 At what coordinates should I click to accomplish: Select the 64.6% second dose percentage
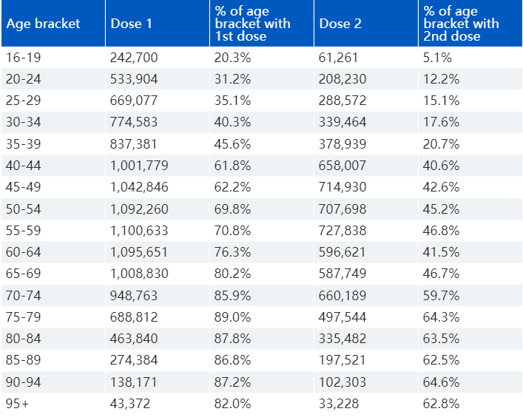[441, 382]
